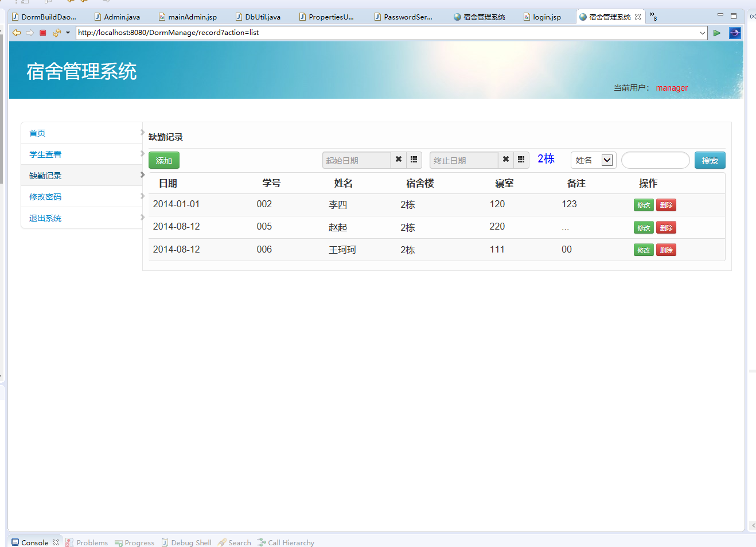
Task: Open the calendar picker for 终止日期
Action: 520,160
